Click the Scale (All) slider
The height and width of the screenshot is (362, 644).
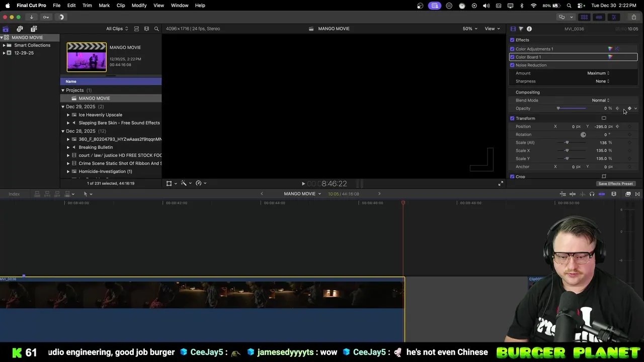tap(572, 143)
